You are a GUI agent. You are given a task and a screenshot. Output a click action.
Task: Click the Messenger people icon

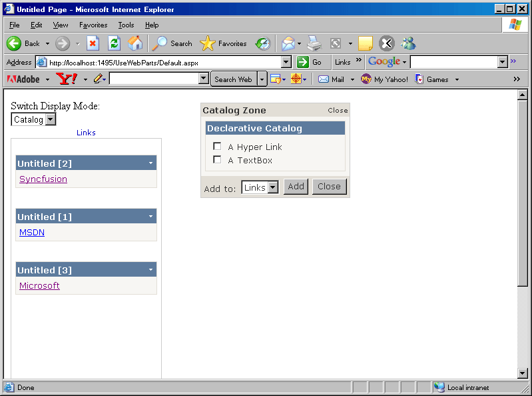pos(408,43)
